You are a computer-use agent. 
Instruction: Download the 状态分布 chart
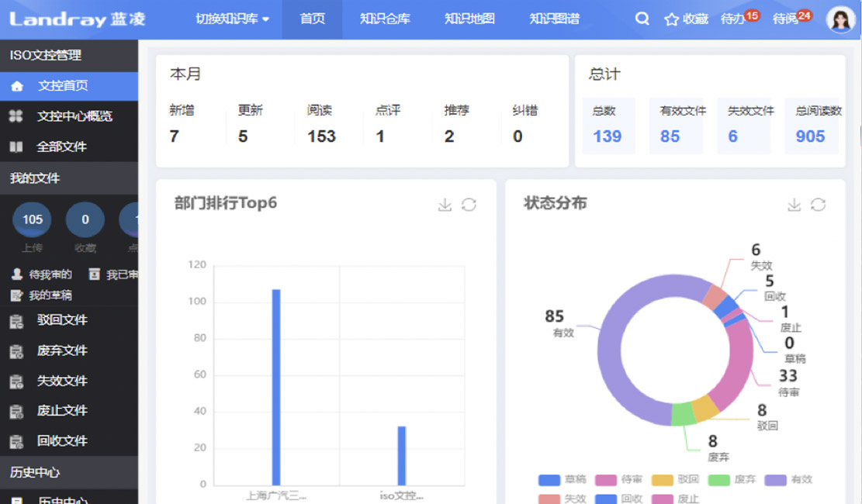coord(794,205)
